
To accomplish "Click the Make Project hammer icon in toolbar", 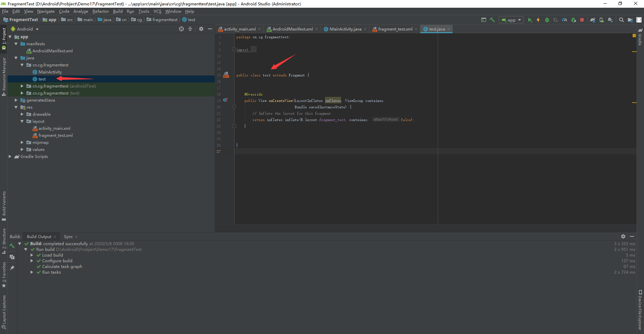I will click(492, 20).
